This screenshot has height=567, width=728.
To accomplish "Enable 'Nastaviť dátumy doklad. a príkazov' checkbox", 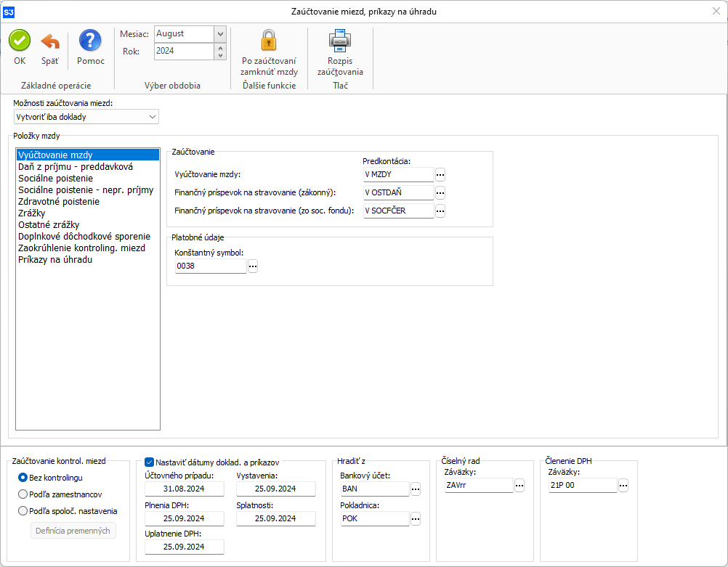I will [149, 462].
